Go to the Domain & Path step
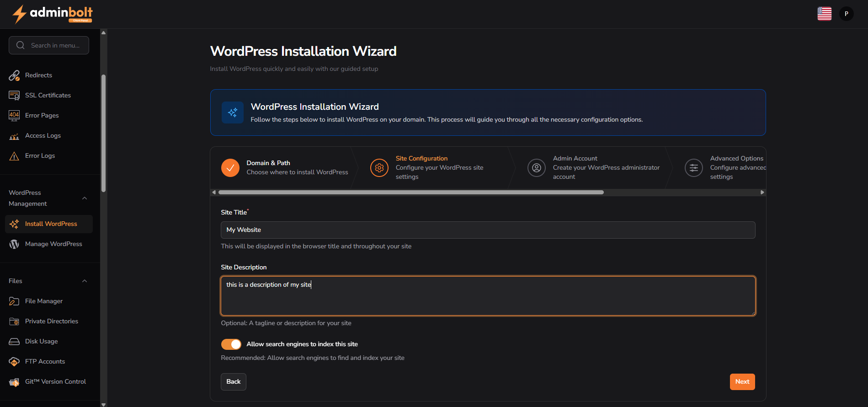Screen dimensions: 868x407 click(x=284, y=168)
